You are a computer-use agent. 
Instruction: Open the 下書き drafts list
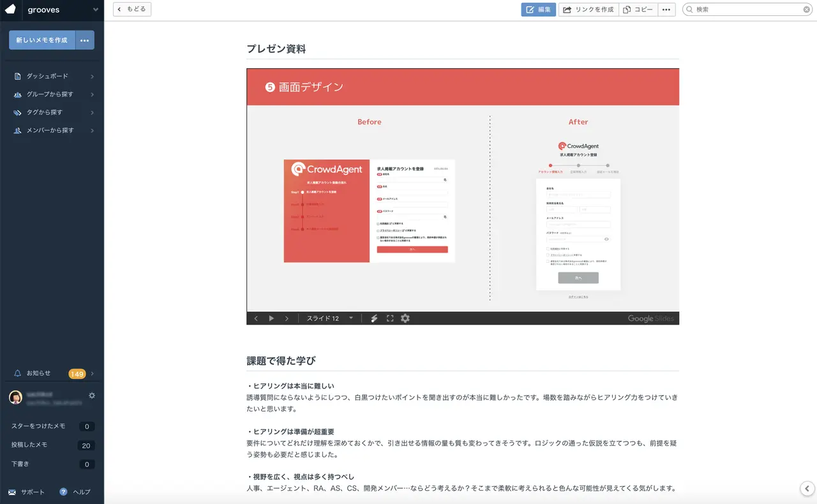[x=52, y=464]
